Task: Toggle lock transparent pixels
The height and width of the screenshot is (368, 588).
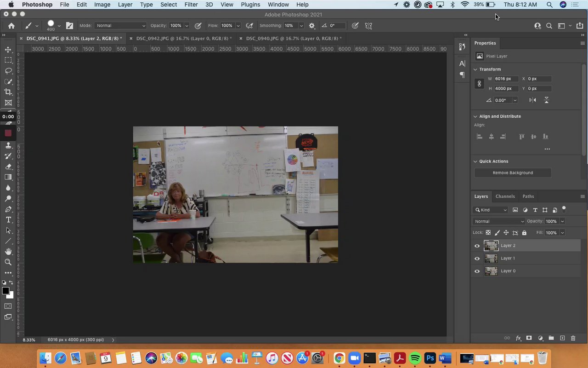Action: click(488, 233)
